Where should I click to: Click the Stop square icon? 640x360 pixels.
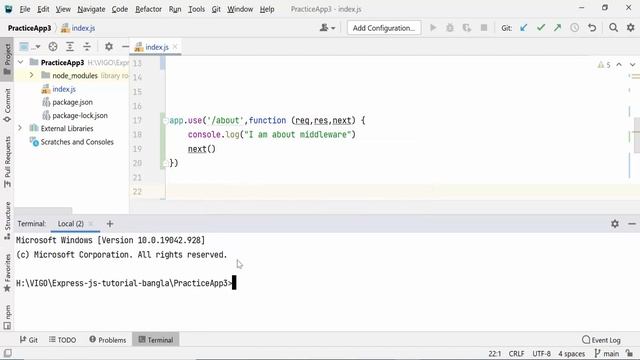click(484, 28)
